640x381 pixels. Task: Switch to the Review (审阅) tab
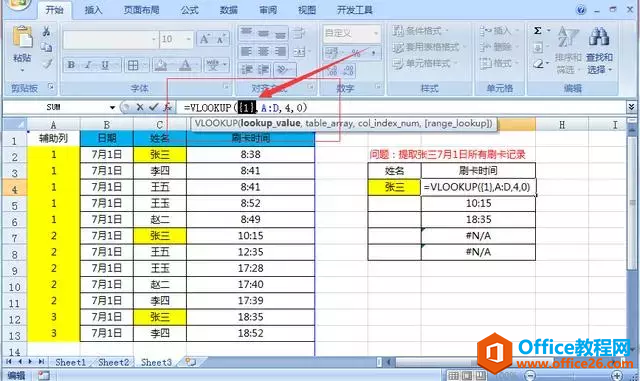[268, 10]
